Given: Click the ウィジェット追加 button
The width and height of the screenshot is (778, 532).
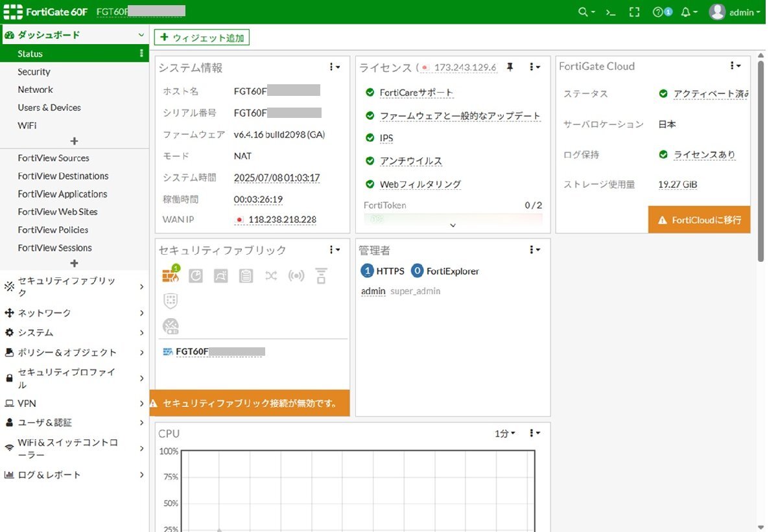Looking at the screenshot, I should 202,38.
